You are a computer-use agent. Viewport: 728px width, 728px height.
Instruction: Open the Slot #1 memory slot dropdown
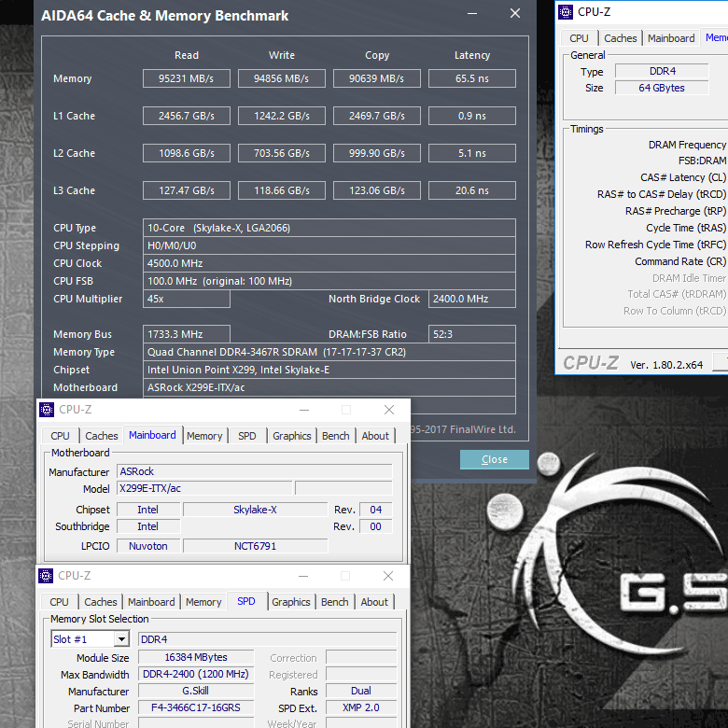(x=121, y=639)
